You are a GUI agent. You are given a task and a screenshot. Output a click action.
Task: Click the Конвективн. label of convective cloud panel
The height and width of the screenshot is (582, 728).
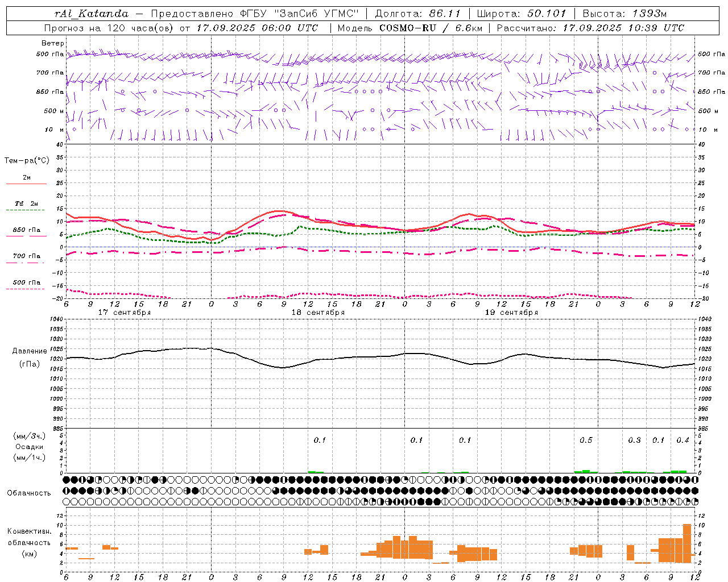click(x=30, y=531)
